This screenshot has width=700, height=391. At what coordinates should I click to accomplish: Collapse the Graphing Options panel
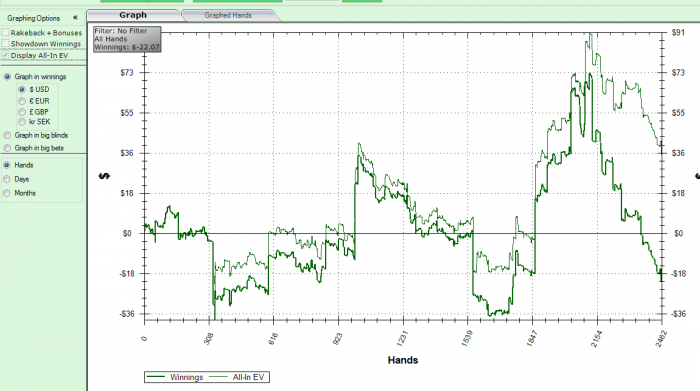click(x=75, y=17)
